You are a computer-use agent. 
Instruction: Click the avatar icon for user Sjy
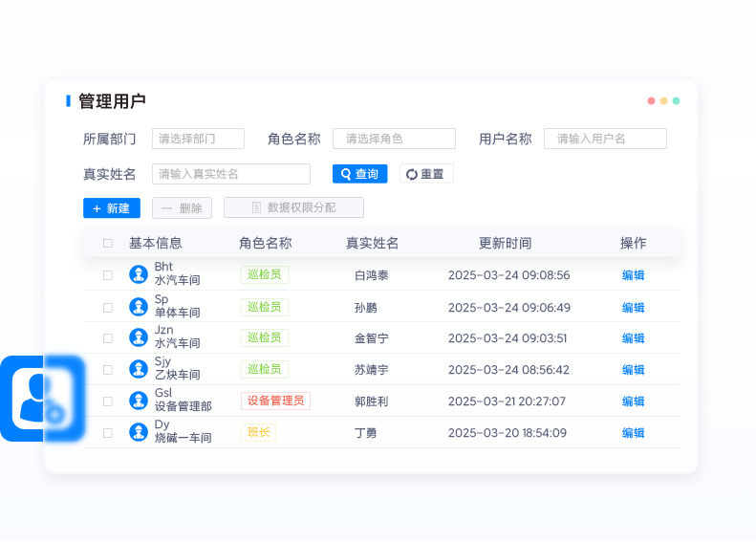click(x=139, y=369)
